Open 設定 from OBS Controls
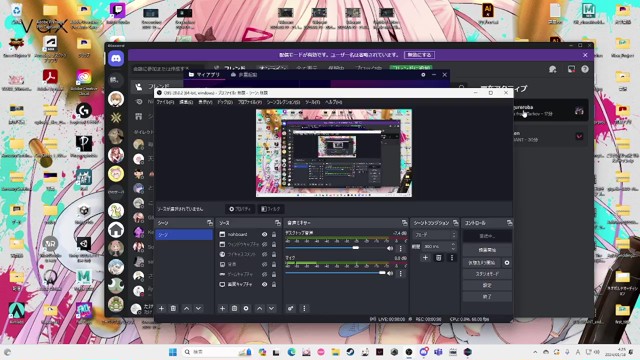Image resolution: width=640 pixels, height=360 pixels. pos(487,285)
